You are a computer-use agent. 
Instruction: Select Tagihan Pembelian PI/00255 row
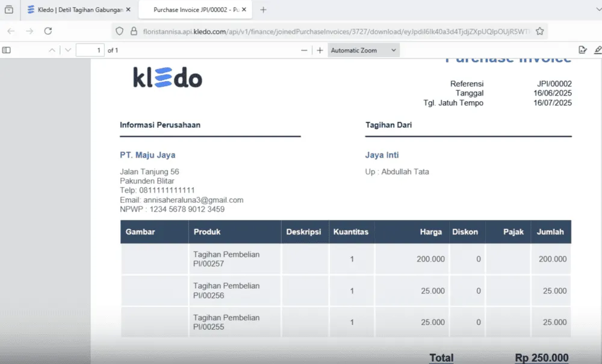click(346, 322)
